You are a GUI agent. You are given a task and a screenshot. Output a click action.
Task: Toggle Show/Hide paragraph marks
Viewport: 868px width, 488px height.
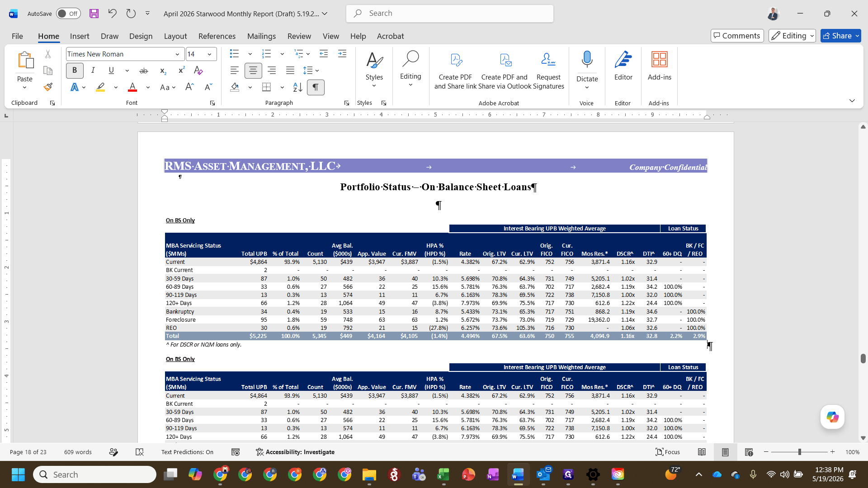[316, 87]
